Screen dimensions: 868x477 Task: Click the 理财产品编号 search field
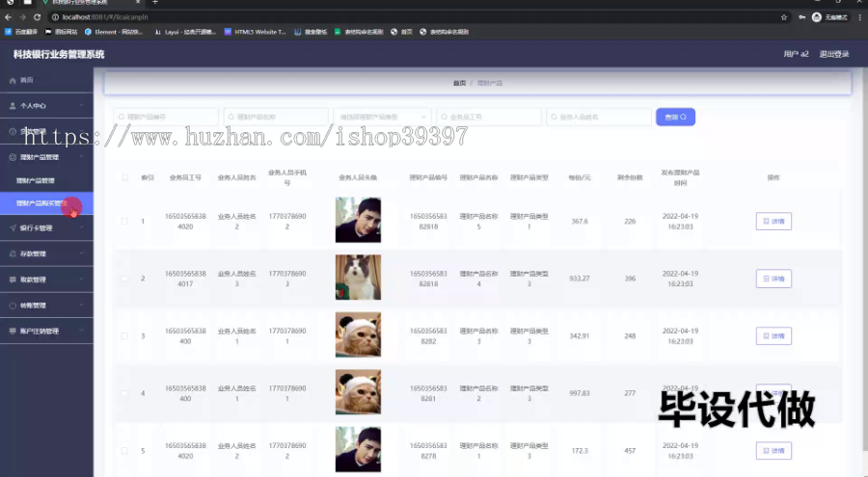166,117
